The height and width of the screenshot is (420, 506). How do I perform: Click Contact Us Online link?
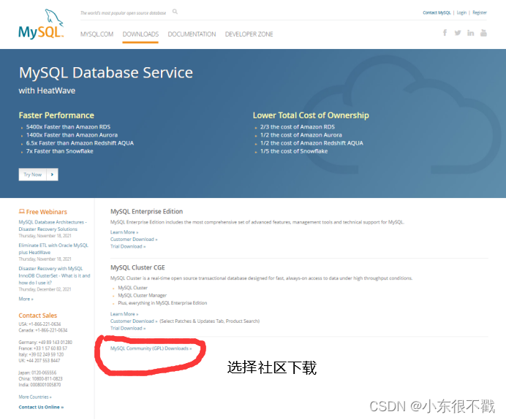coord(41,407)
